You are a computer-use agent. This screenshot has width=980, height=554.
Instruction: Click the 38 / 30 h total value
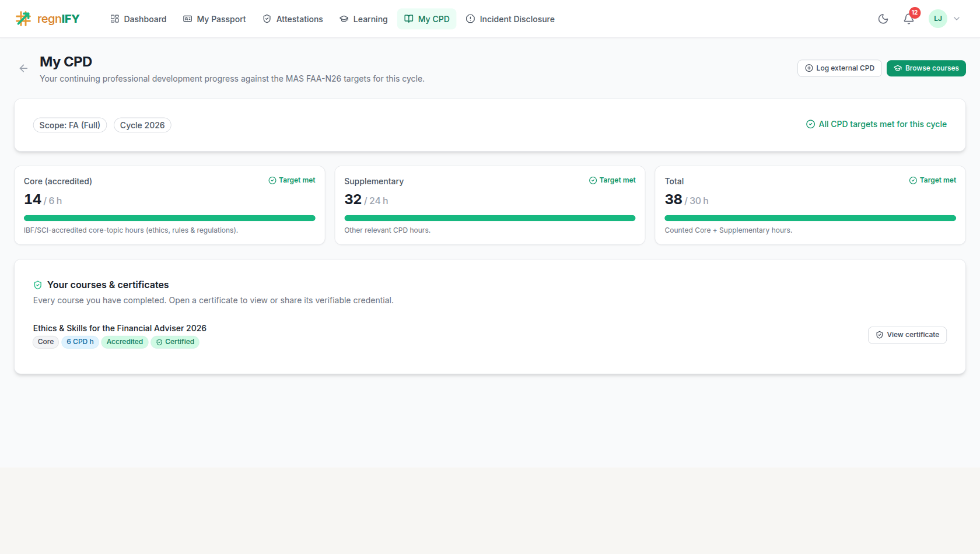[x=687, y=199]
